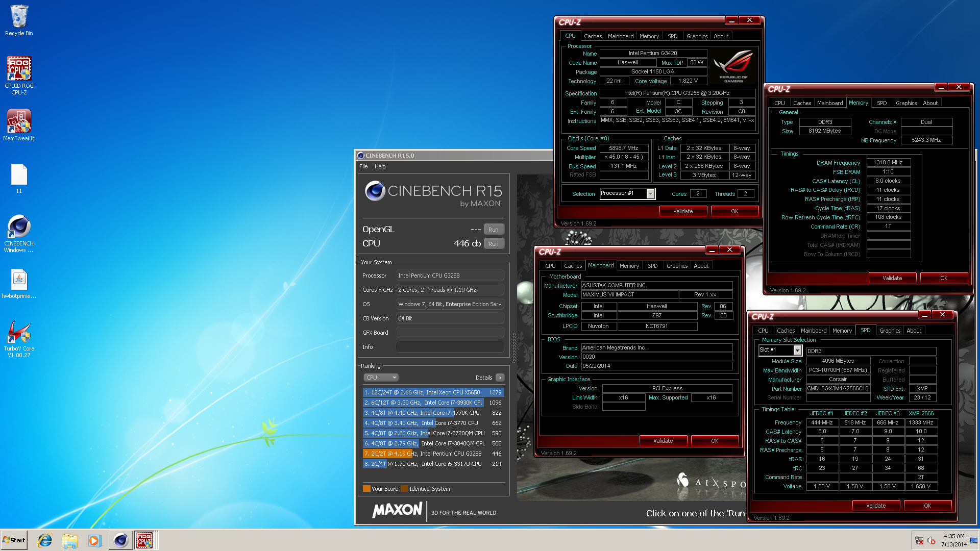Image resolution: width=980 pixels, height=551 pixels.
Task: Select i7-3930K ranking entry
Action: 433,403
